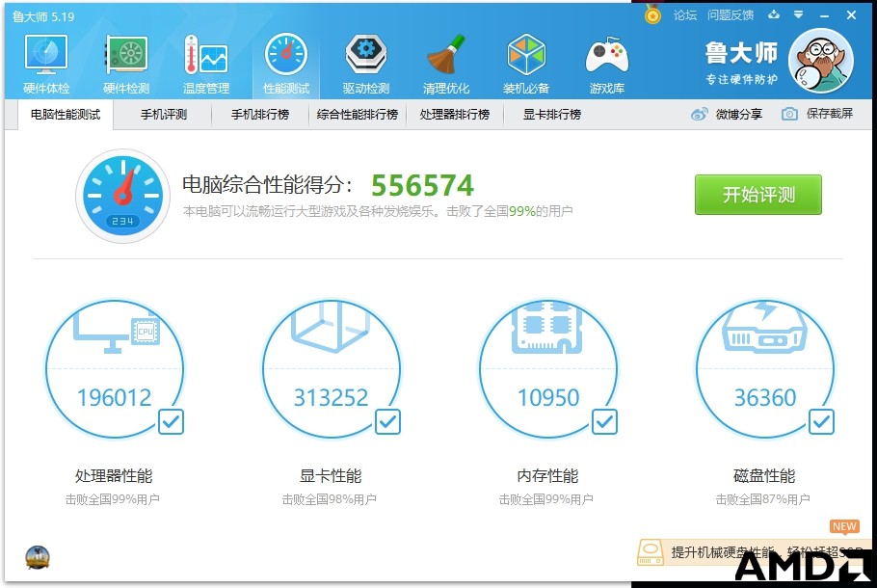The image size is (877, 588).
Task: Toggle the 内存性能 checkbox
Action: pos(604,422)
